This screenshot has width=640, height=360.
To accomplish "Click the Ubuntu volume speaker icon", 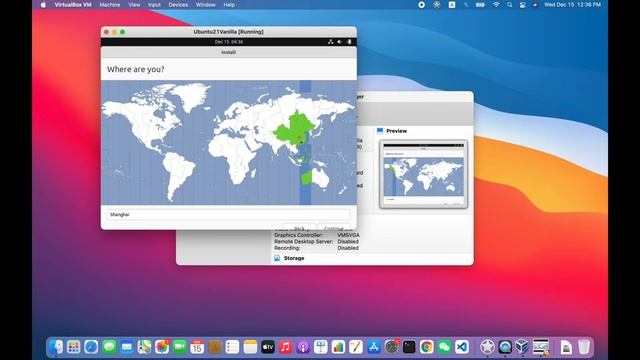I will (x=340, y=42).
